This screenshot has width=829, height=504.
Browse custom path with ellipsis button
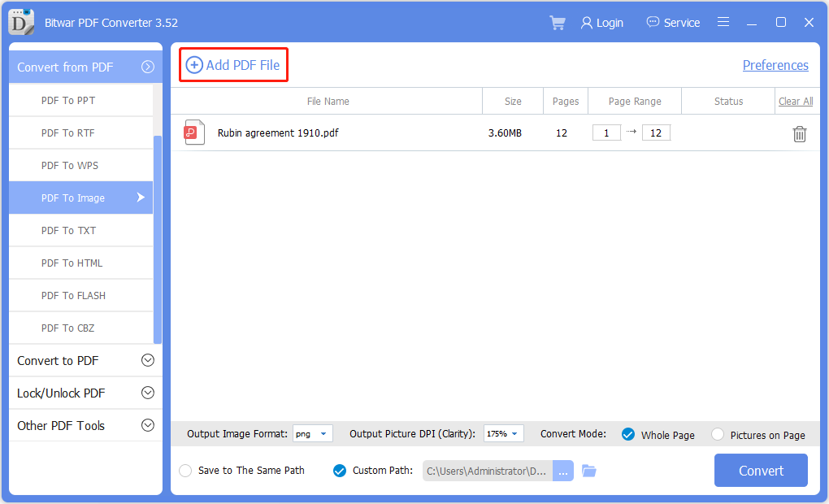(x=563, y=471)
